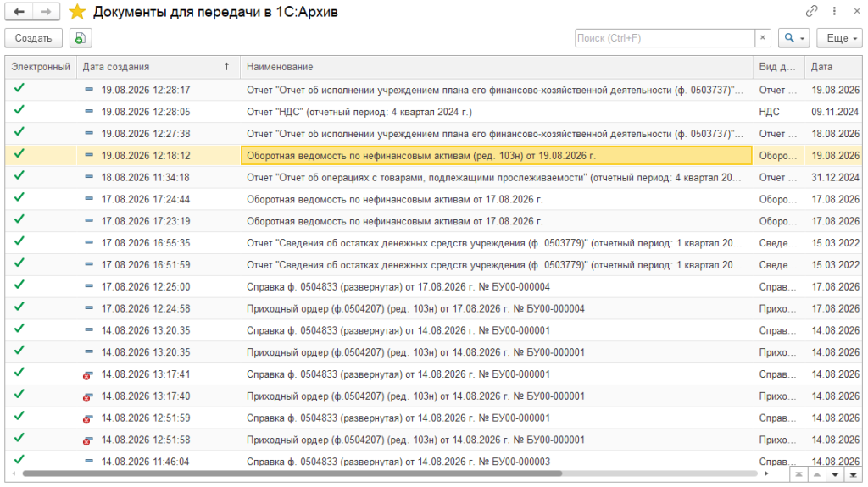
Task: Click the date cell 31.12.2024
Action: click(x=835, y=178)
